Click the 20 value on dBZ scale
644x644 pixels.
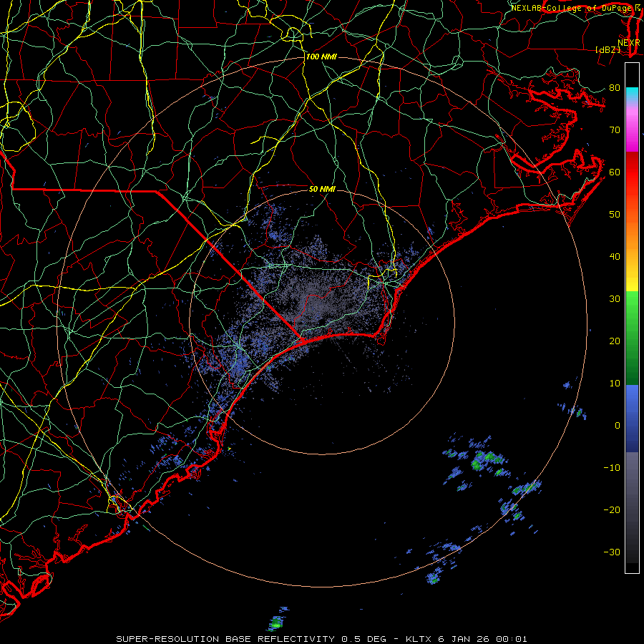[615, 341]
